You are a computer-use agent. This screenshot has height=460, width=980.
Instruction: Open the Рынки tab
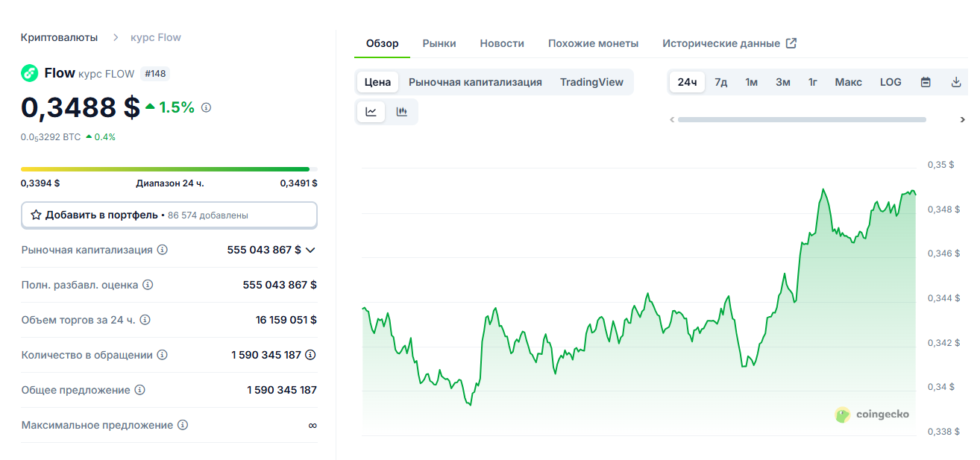click(x=439, y=43)
